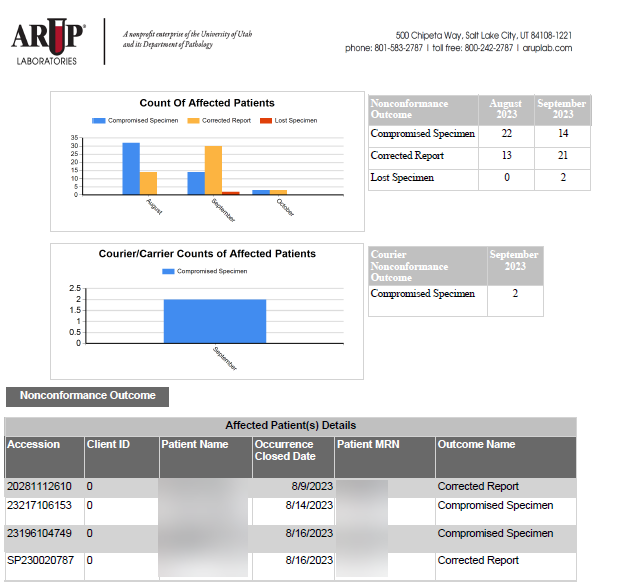Select accession number 20281112610
This screenshot has height=582, width=627.
click(40, 487)
